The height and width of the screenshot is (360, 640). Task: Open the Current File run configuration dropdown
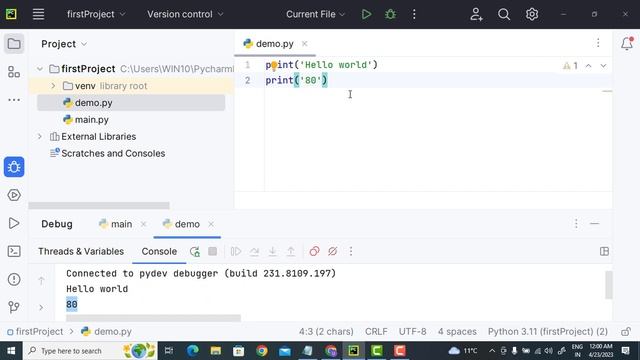[x=315, y=14]
